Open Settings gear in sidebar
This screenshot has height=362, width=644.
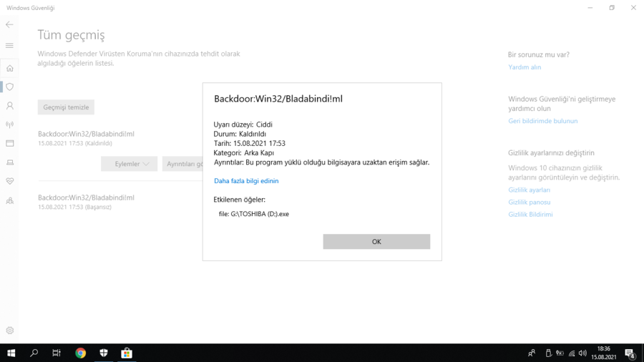point(10,331)
